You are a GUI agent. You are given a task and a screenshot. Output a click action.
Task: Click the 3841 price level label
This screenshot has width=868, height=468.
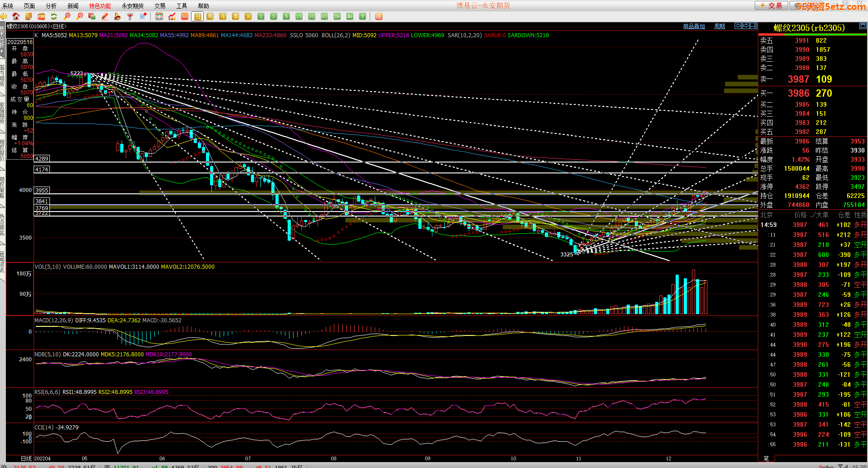42,201
